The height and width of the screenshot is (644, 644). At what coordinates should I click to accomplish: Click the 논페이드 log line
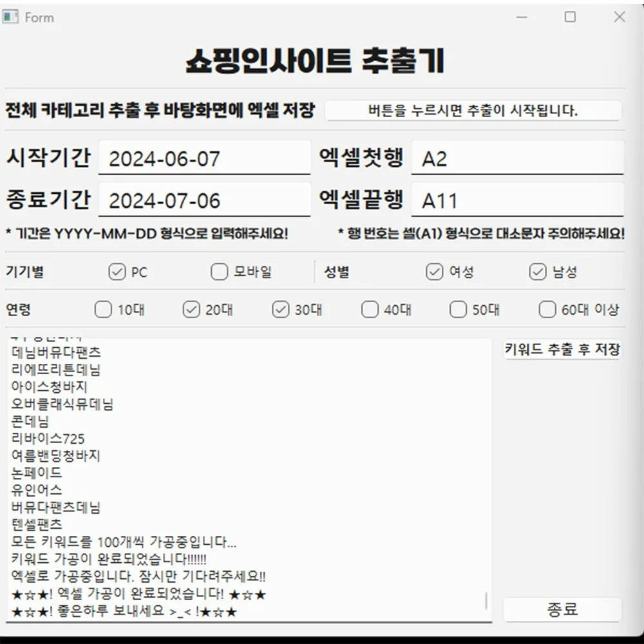click(x=37, y=473)
